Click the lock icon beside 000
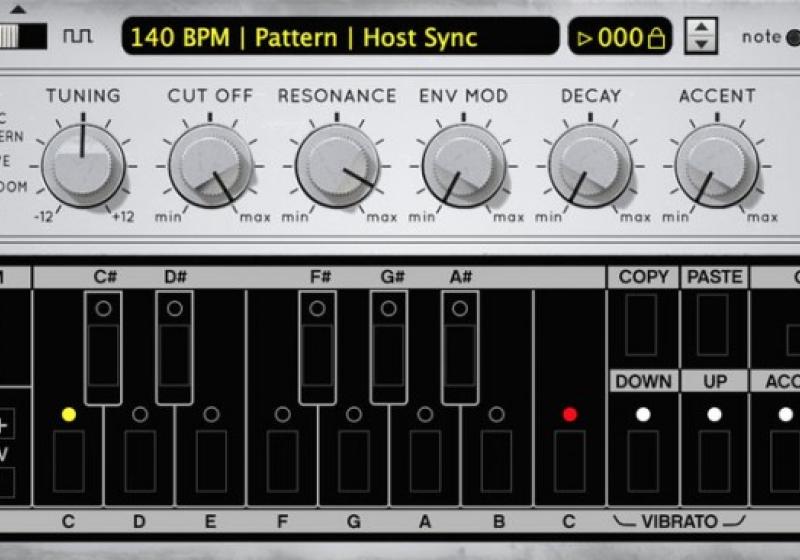The height and width of the screenshot is (560, 800). click(x=656, y=38)
